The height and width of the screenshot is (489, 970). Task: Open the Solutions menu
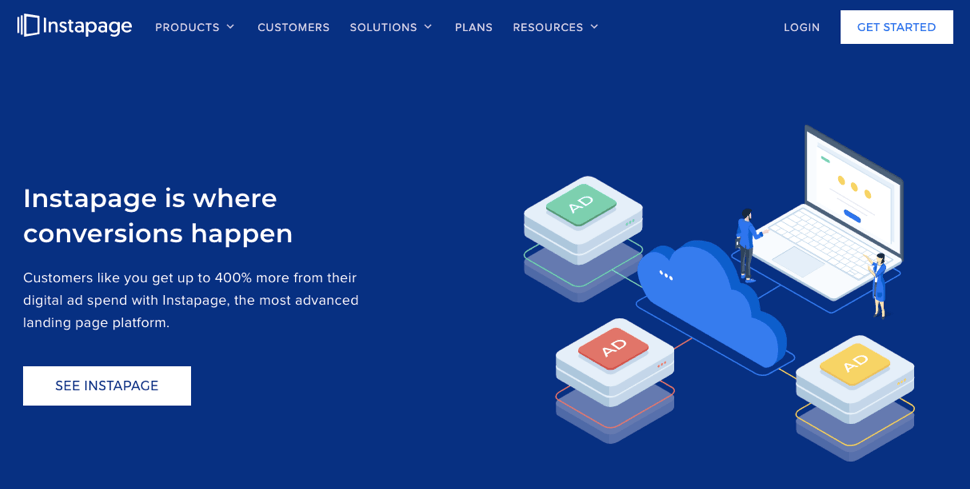[384, 27]
